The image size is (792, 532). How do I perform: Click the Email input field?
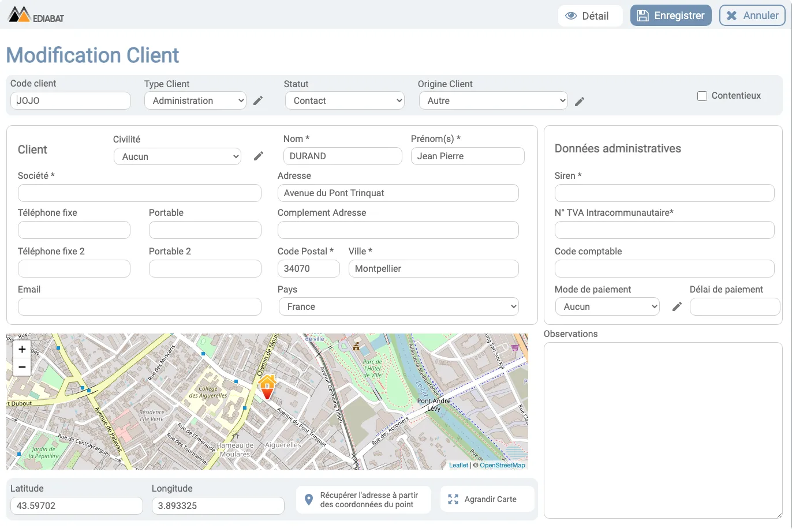point(140,306)
